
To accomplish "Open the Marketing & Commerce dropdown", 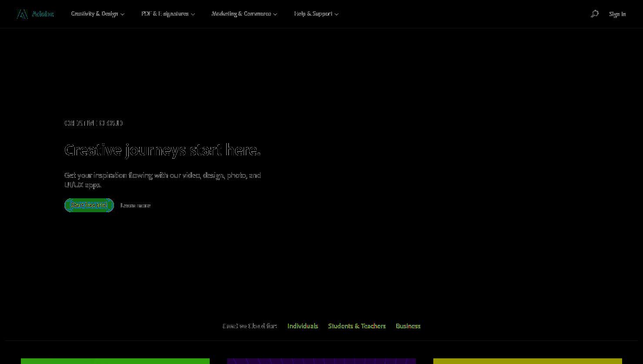I will pos(244,14).
